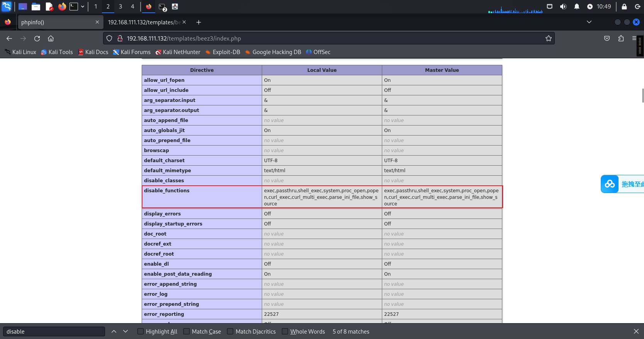Click the auto_globals_jit directive cell
The width and height of the screenshot is (644, 339).
click(x=202, y=130)
